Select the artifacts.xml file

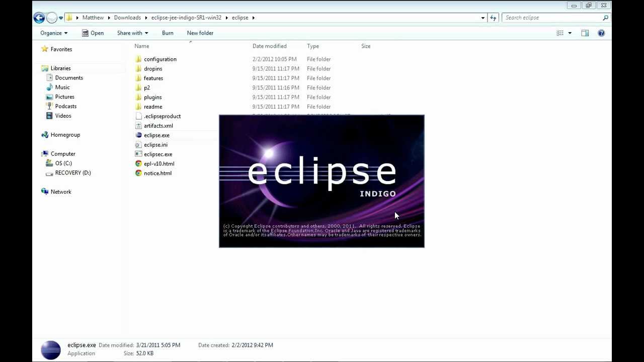(x=158, y=126)
